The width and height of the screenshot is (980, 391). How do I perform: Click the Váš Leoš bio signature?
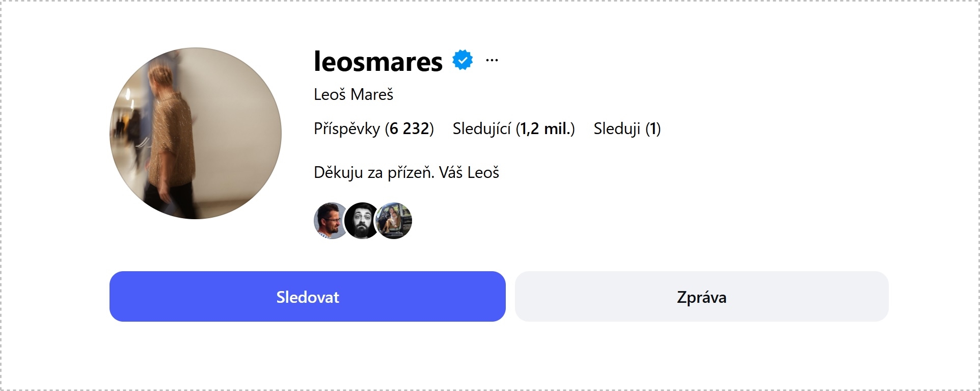tap(469, 173)
